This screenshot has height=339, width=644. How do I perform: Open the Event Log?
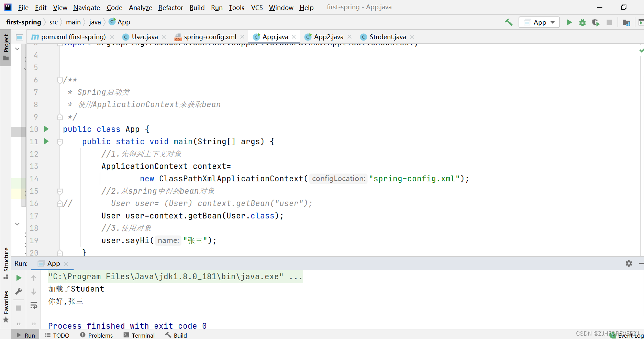[627, 336]
